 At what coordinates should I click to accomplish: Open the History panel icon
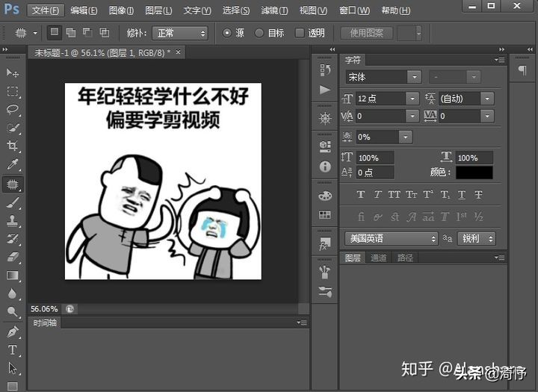(324, 70)
